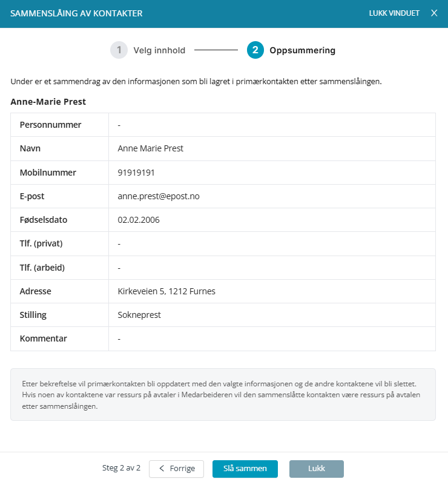Click mobile number 91919191
This screenshot has width=448, height=482.
[136, 173]
